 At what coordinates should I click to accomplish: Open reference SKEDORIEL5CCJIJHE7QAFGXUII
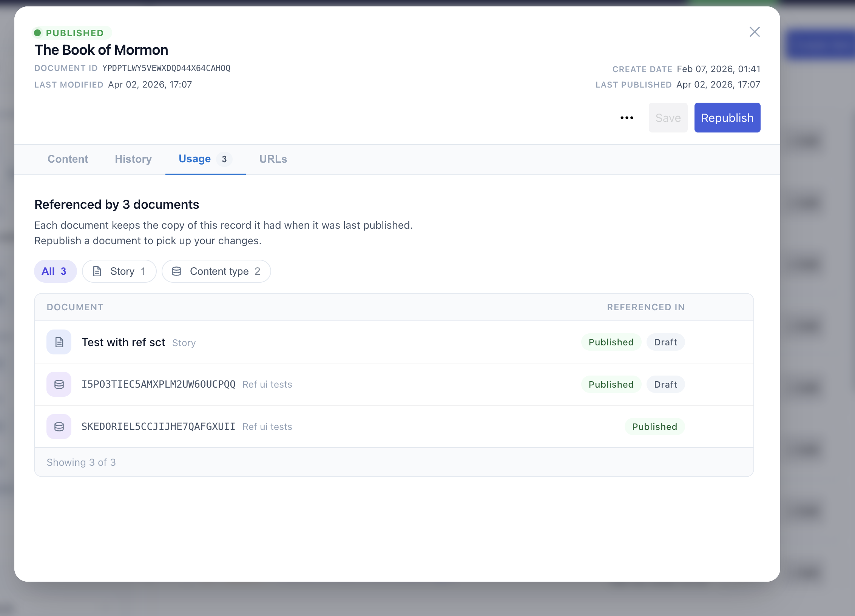pyautogui.click(x=159, y=427)
